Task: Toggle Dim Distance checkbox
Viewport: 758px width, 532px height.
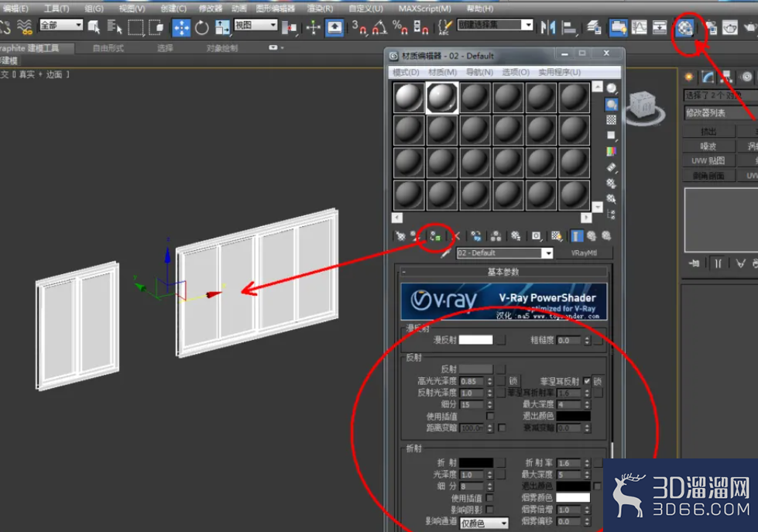Action: pyautogui.click(x=502, y=427)
